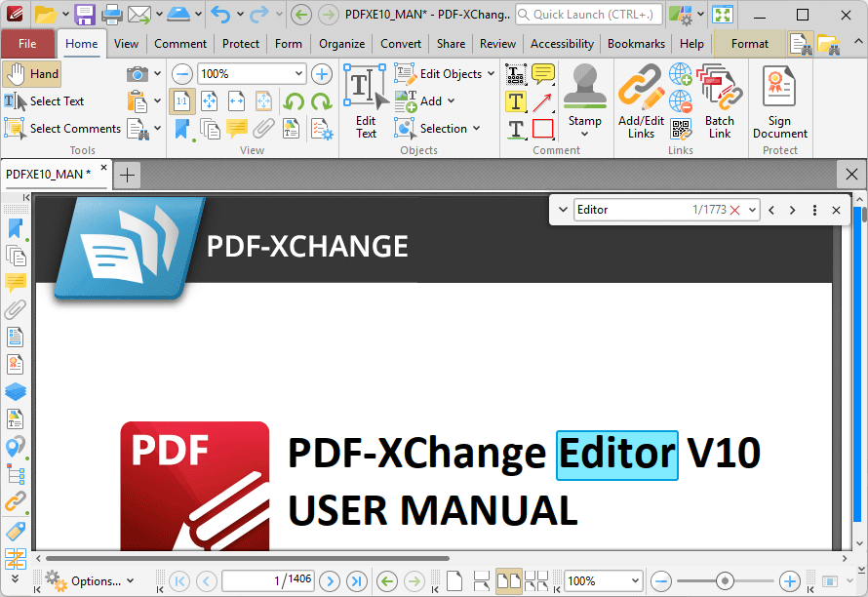Activate the Select Text tool
The height and width of the screenshot is (597, 868).
pos(44,101)
